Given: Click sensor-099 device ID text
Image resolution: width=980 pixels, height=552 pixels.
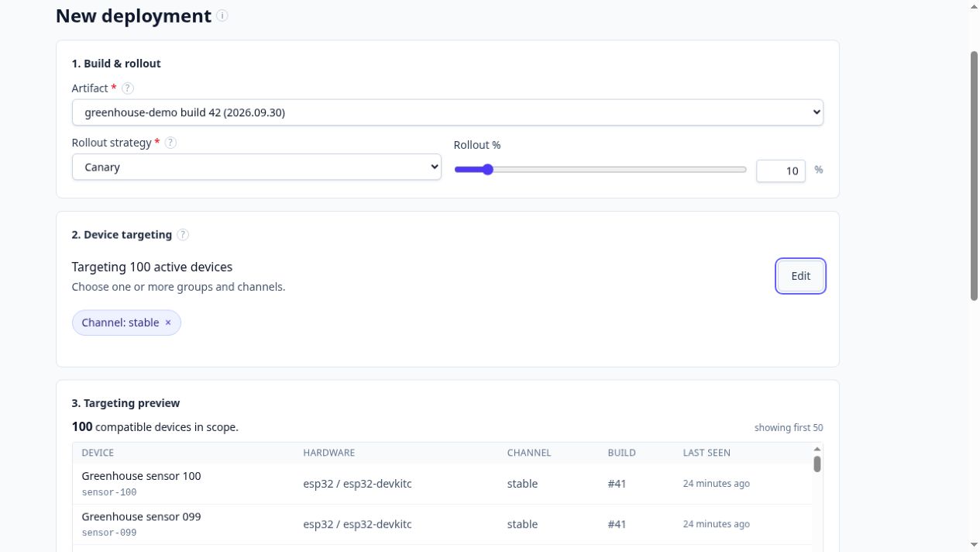Looking at the screenshot, I should (x=109, y=533).
